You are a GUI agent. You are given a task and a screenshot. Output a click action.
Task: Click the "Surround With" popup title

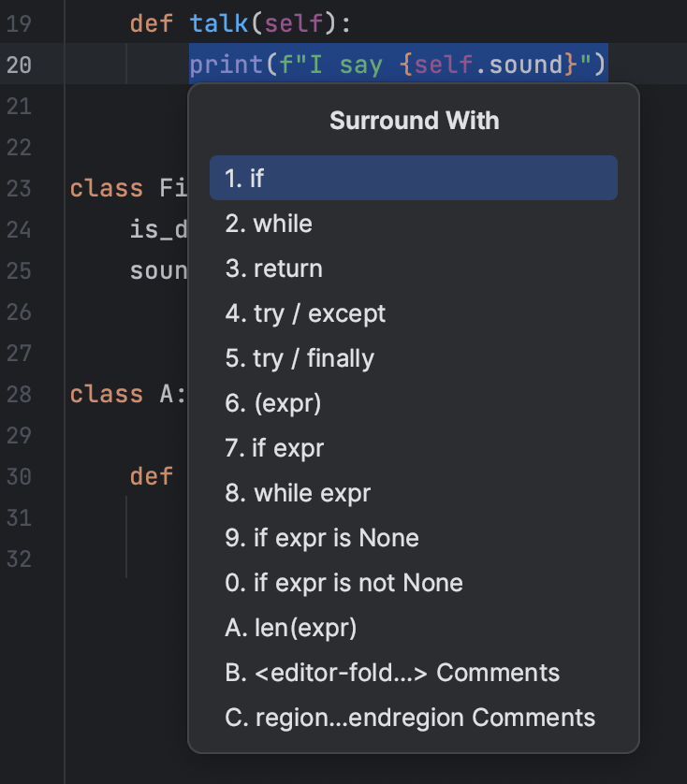click(413, 121)
